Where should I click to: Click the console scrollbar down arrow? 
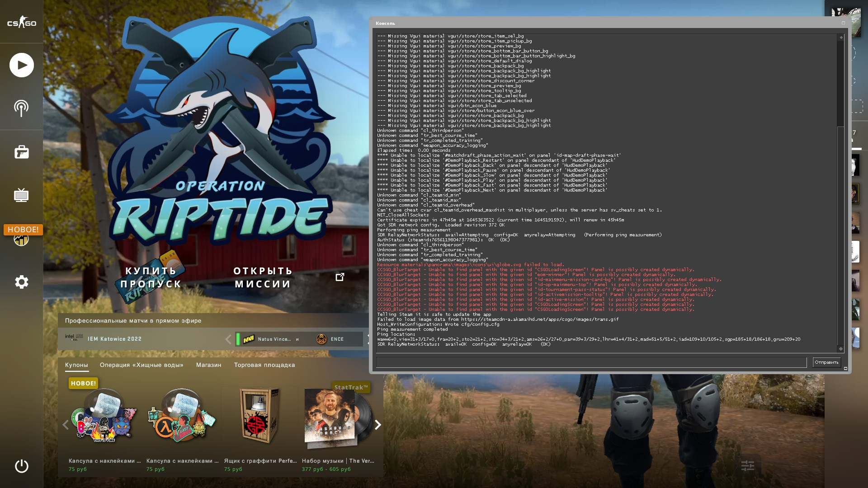point(841,348)
